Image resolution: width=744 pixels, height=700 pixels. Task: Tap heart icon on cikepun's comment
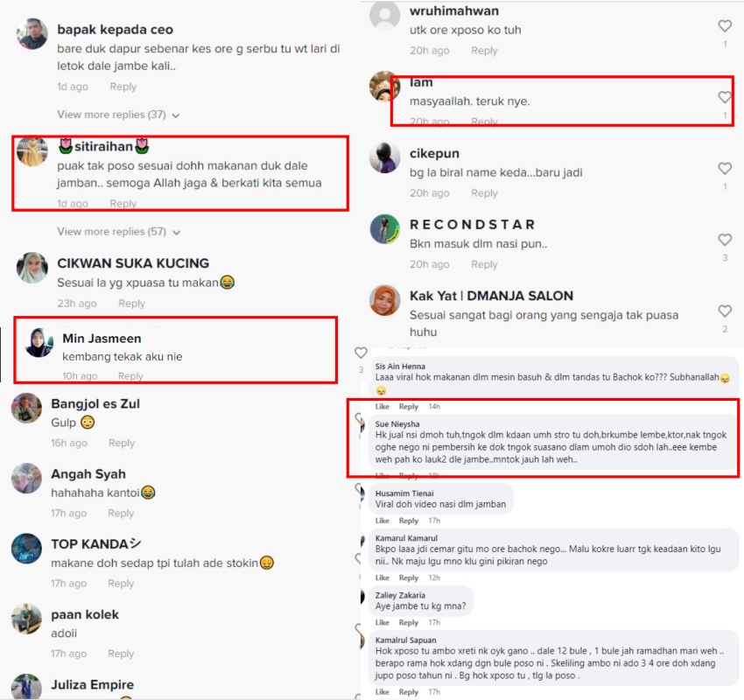pyautogui.click(x=725, y=168)
